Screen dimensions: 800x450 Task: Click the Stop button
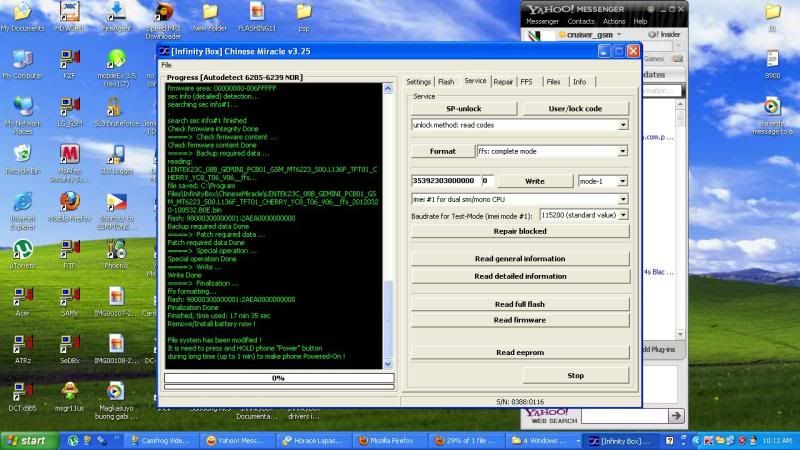pyautogui.click(x=576, y=376)
